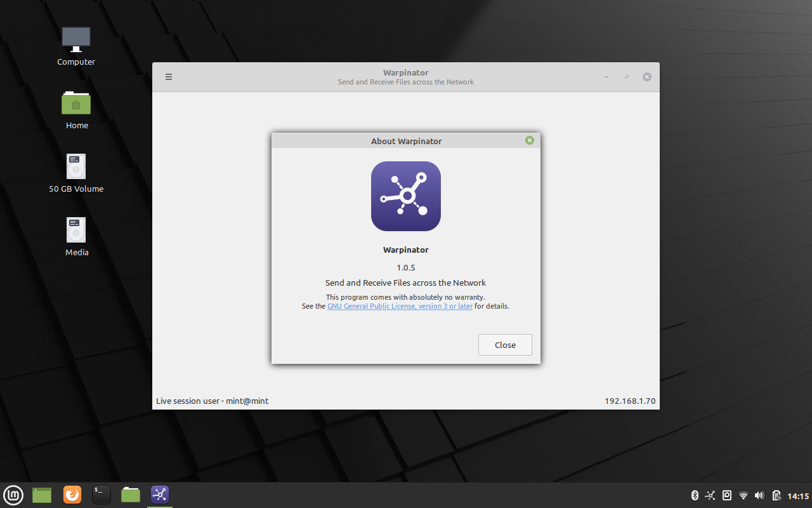This screenshot has height=508, width=812.
Task: Open the Bluetooth tray icon
Action: click(x=694, y=495)
